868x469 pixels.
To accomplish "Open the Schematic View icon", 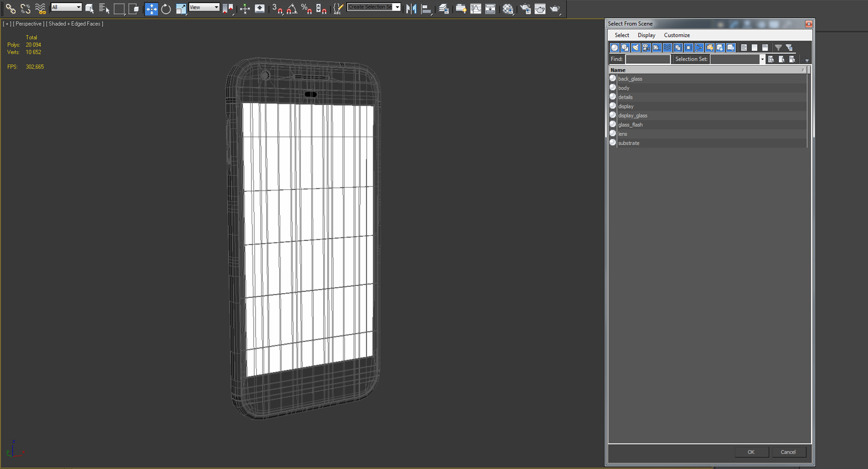I will (x=490, y=9).
